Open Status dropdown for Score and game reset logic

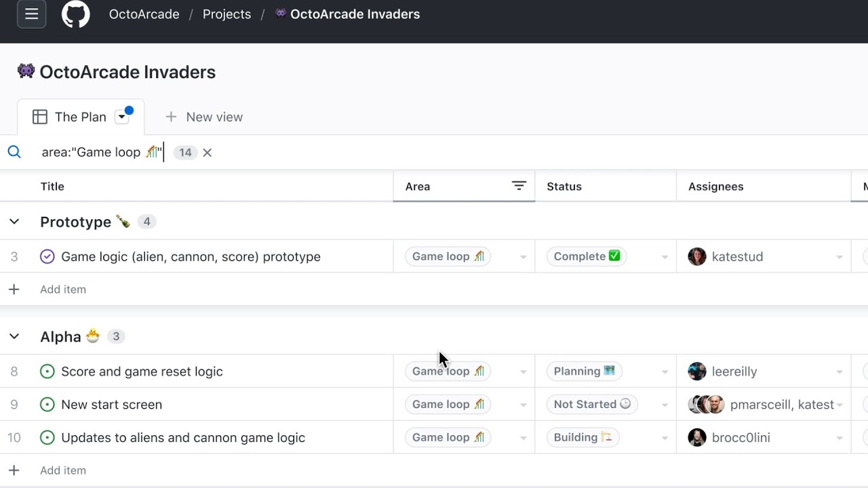(x=665, y=372)
